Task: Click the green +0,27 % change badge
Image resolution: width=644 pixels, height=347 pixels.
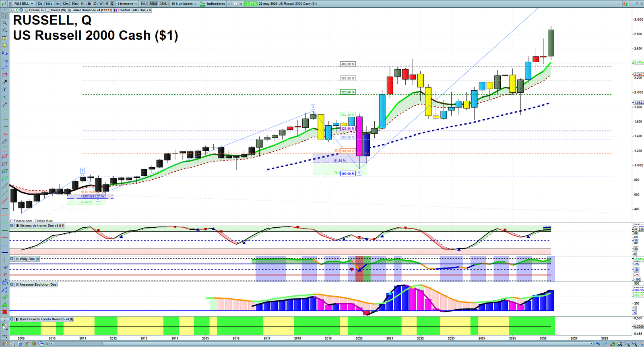Action: pos(250,4)
